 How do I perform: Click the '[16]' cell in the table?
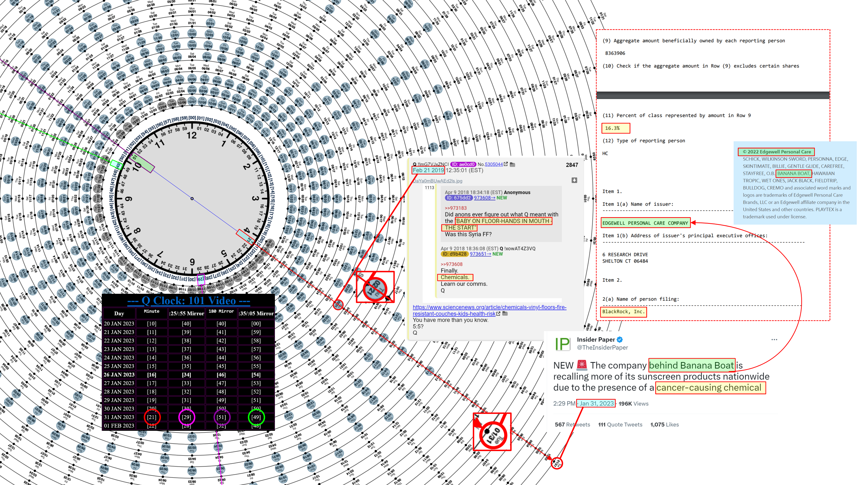tap(152, 374)
